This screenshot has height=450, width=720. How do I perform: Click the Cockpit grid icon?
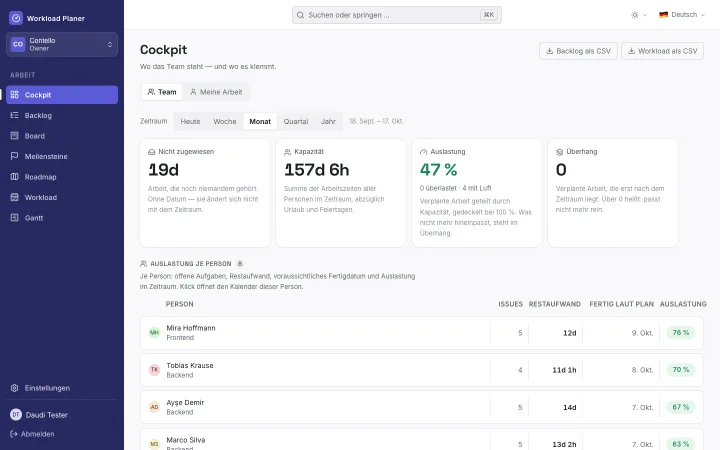15,95
